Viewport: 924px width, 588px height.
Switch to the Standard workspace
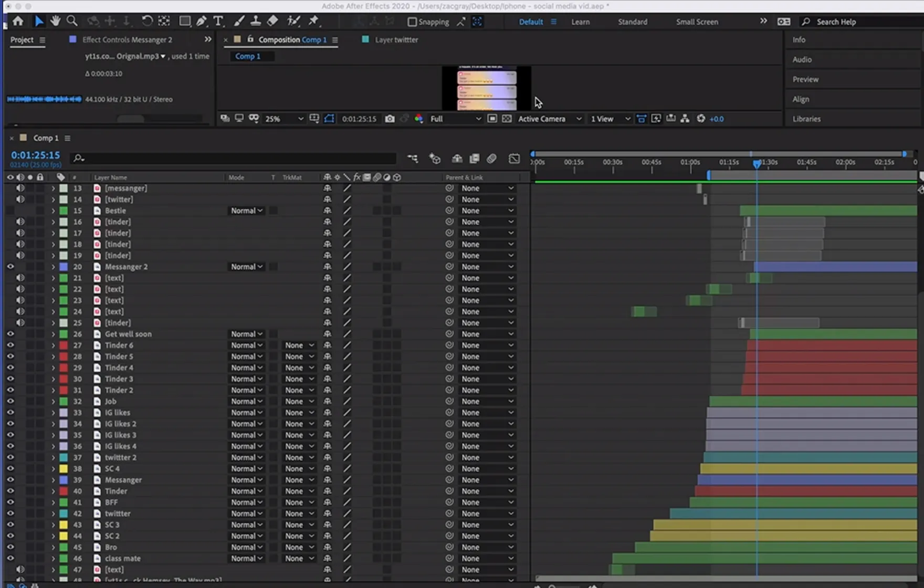632,22
